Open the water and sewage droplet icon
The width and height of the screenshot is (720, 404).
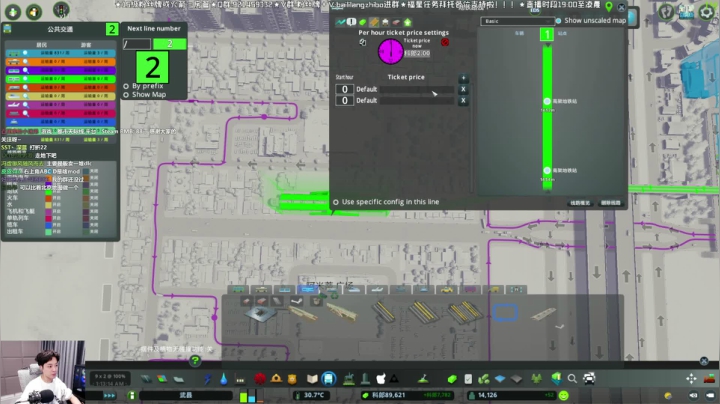point(223,379)
